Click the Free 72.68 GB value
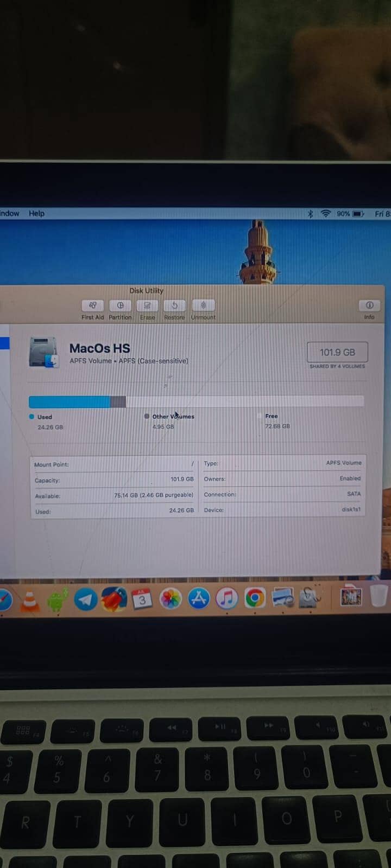Image resolution: width=391 pixels, height=868 pixels. click(278, 426)
